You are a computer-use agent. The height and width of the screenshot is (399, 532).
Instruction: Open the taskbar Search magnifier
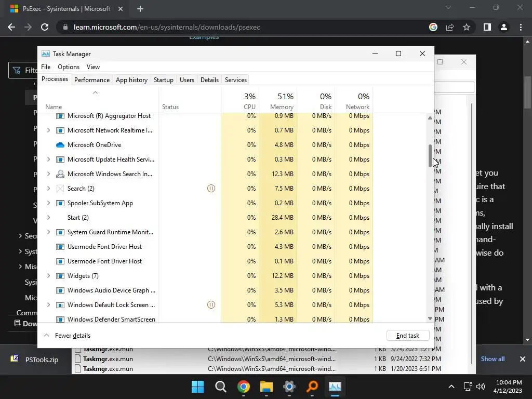pyautogui.click(x=220, y=387)
